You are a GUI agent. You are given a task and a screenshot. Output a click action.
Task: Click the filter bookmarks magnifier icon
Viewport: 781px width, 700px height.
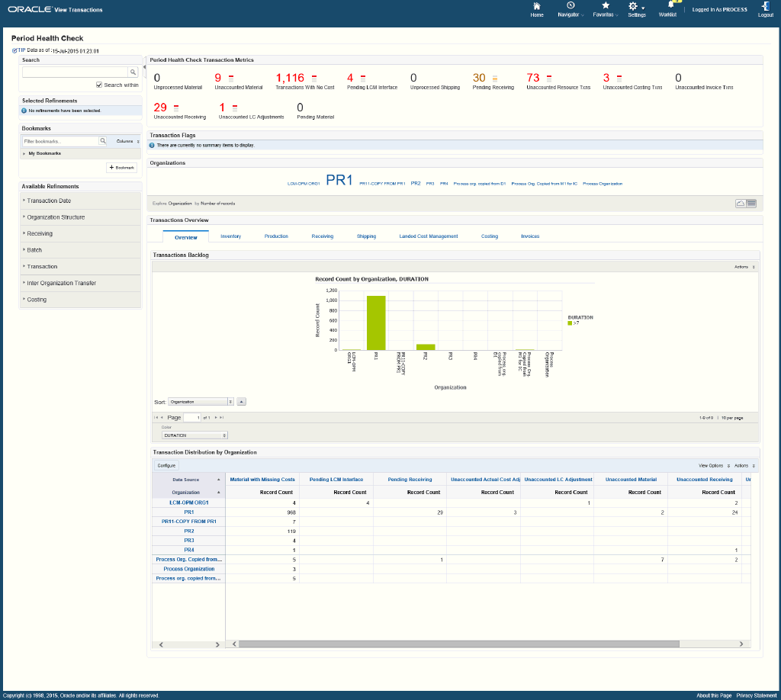point(103,141)
